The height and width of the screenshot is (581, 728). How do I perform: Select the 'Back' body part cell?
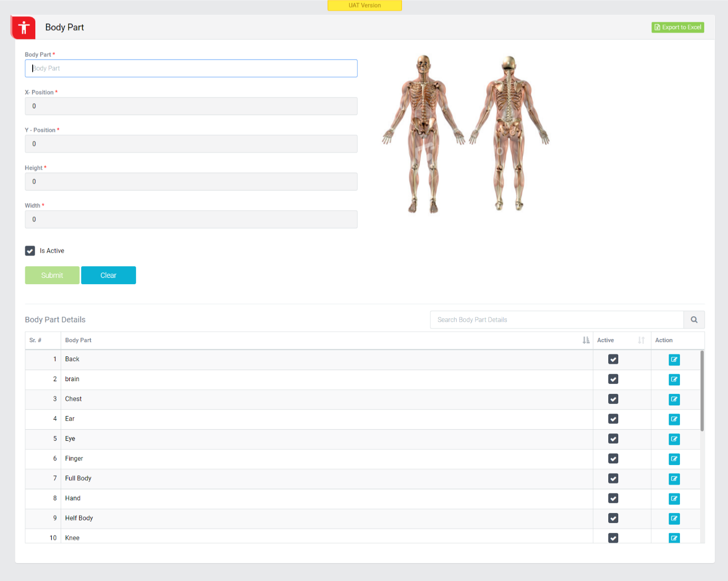coord(327,359)
